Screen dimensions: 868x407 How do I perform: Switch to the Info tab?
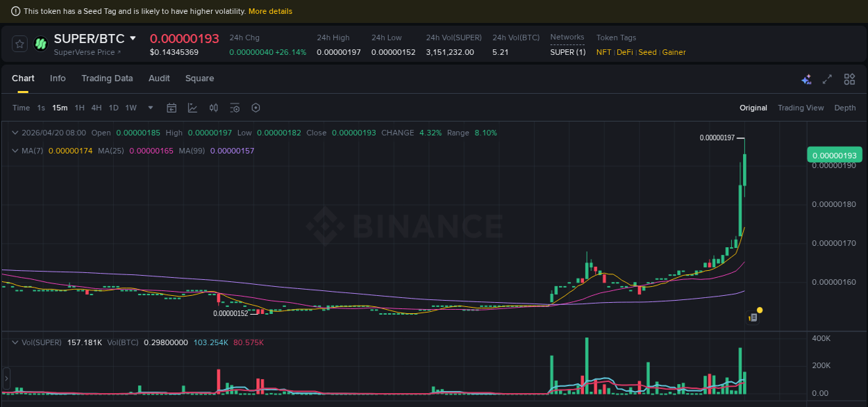coord(58,78)
